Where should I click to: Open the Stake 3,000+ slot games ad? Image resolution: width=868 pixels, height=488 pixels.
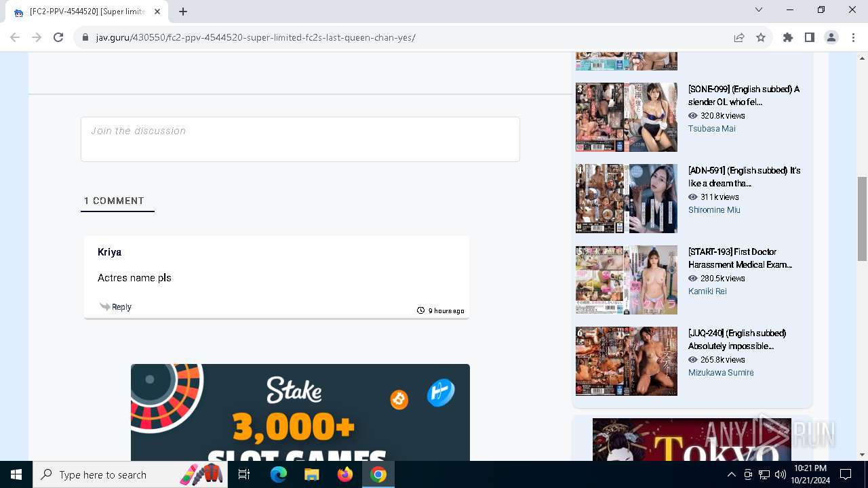[x=300, y=412]
